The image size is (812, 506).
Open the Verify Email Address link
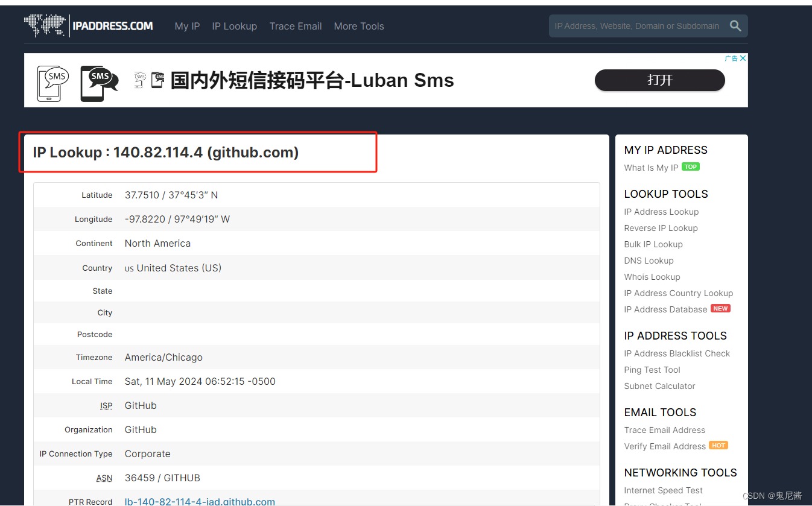pyautogui.click(x=665, y=446)
